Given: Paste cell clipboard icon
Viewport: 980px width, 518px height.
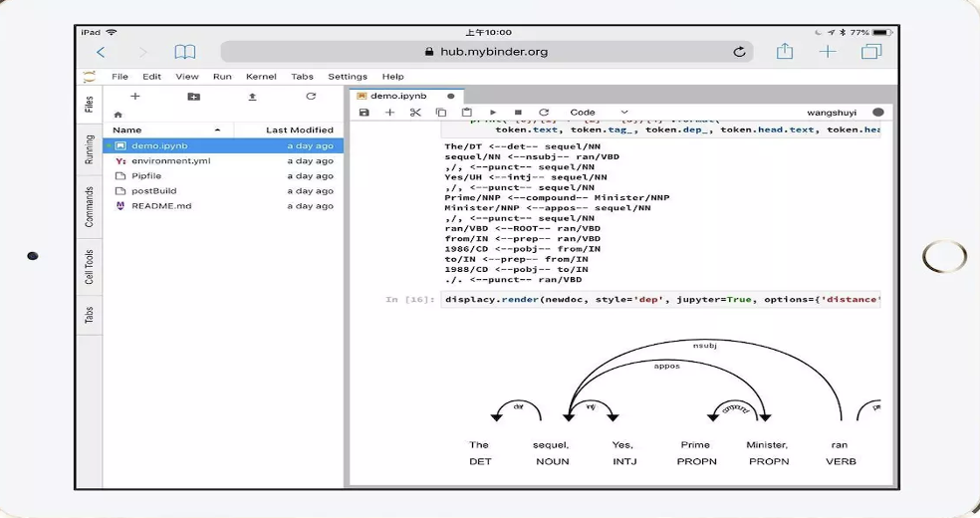Looking at the screenshot, I should click(x=467, y=113).
